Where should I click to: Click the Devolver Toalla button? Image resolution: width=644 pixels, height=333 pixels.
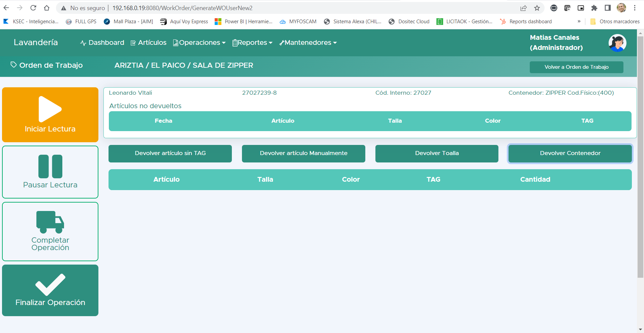tap(436, 153)
